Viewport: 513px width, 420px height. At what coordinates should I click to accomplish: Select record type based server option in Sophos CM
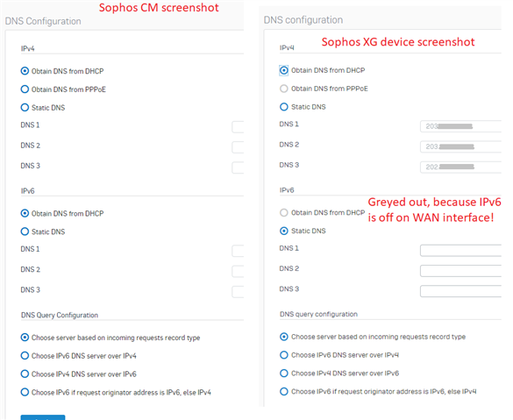pyautogui.click(x=25, y=338)
